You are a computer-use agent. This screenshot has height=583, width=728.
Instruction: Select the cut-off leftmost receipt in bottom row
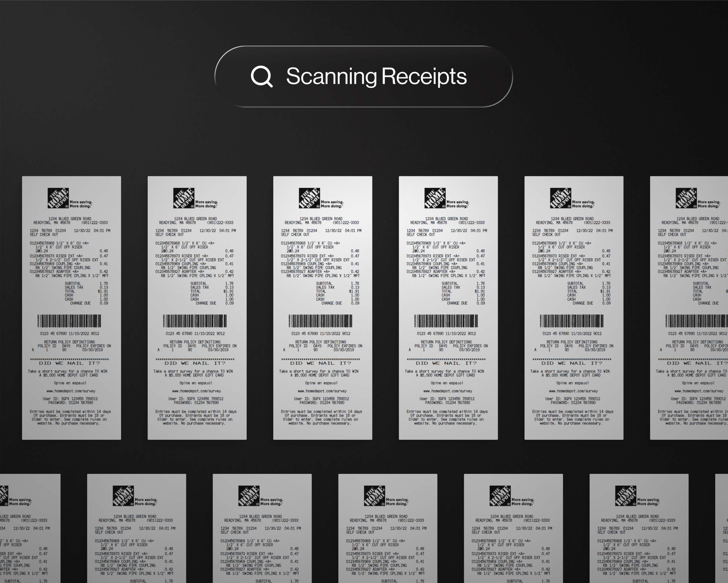pos(30,528)
